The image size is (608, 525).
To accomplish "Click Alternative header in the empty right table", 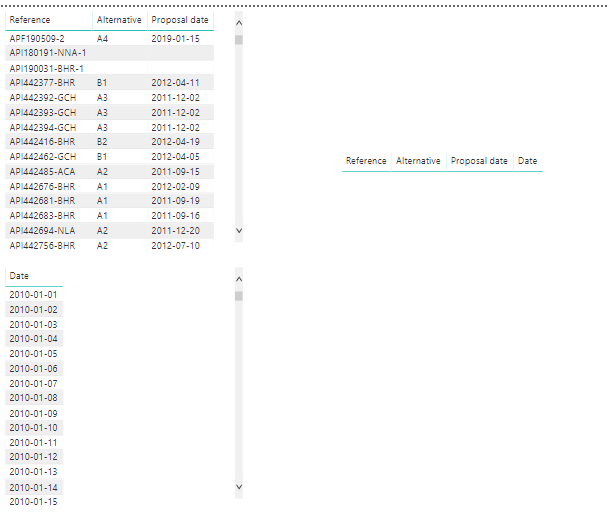I will click(x=418, y=161).
